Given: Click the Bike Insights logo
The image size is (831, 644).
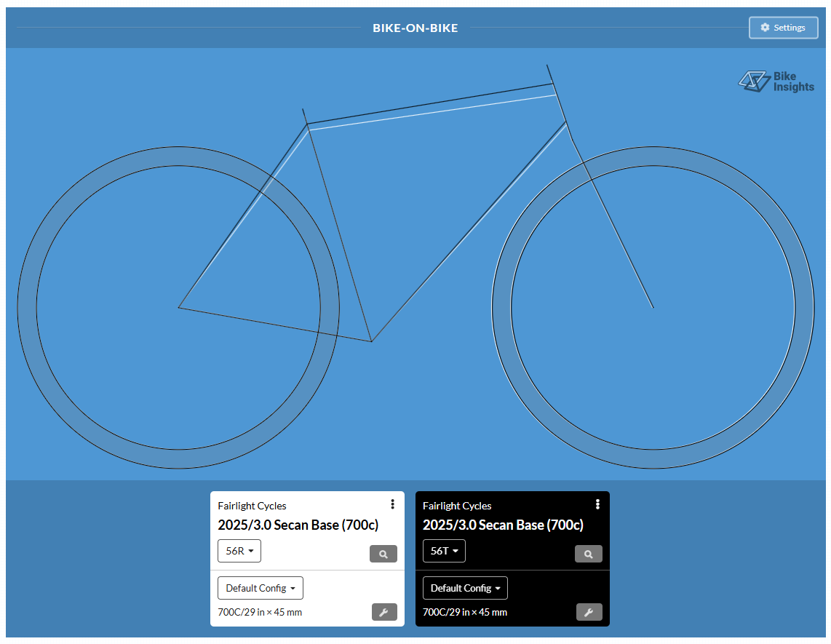Looking at the screenshot, I should pos(776,82).
